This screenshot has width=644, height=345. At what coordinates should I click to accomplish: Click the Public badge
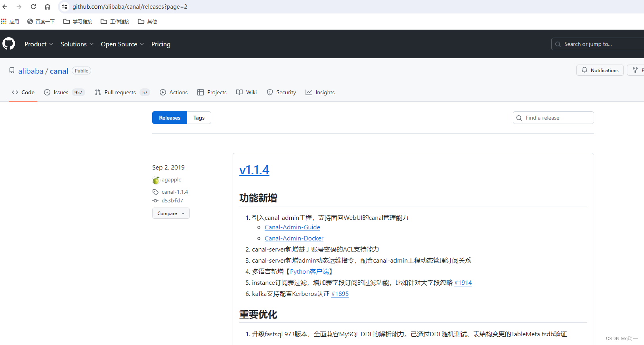82,71
